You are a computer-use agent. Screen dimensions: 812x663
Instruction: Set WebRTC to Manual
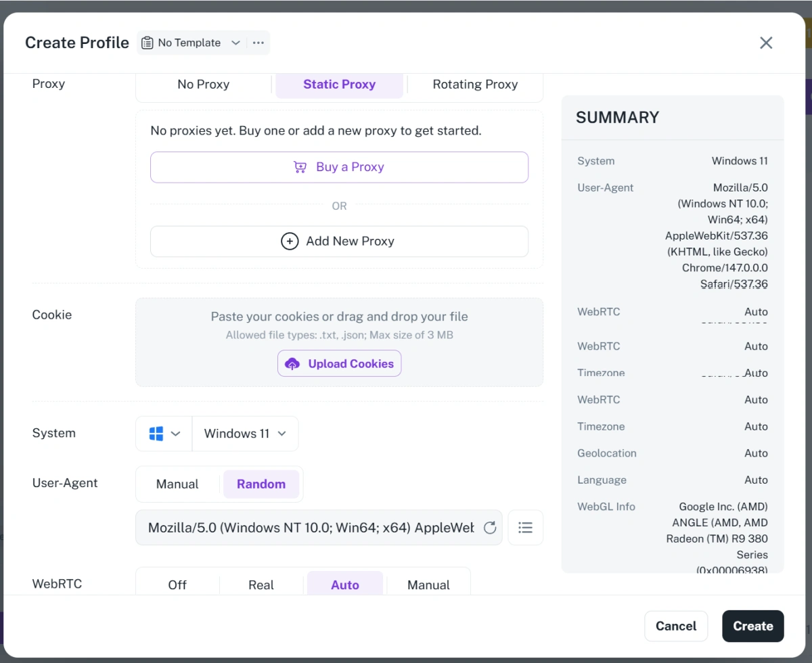428,585
